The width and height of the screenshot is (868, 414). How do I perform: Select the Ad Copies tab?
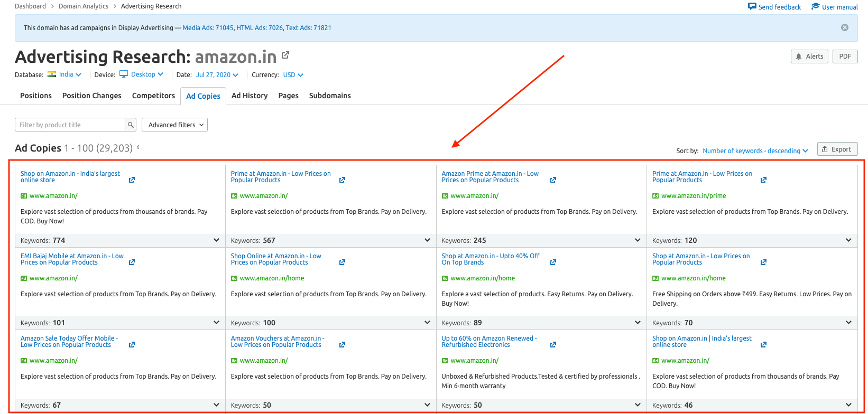[x=203, y=96]
